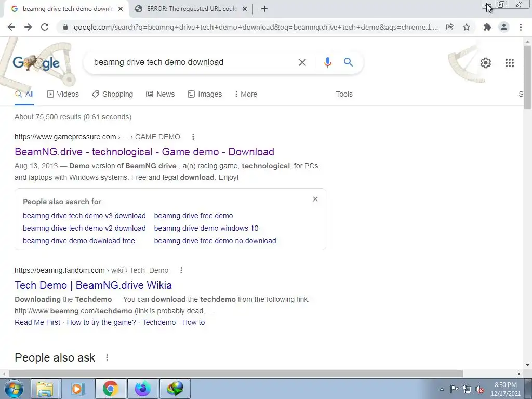Open the Techdemo - How to sitelink
This screenshot has width=532, height=399.
[x=174, y=322]
